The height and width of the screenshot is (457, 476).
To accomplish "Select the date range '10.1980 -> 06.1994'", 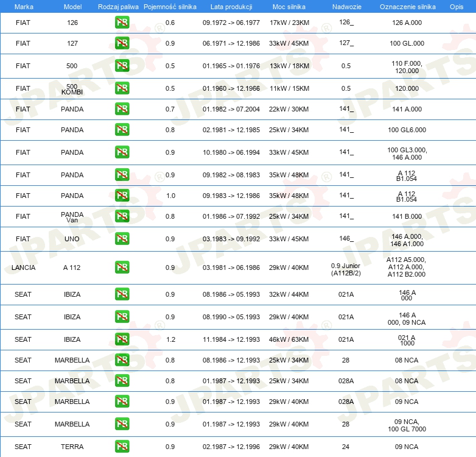I will pyautogui.click(x=231, y=152).
